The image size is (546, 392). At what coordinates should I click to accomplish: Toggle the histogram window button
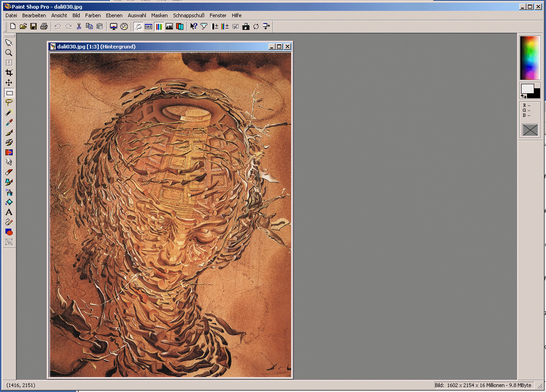point(169,26)
